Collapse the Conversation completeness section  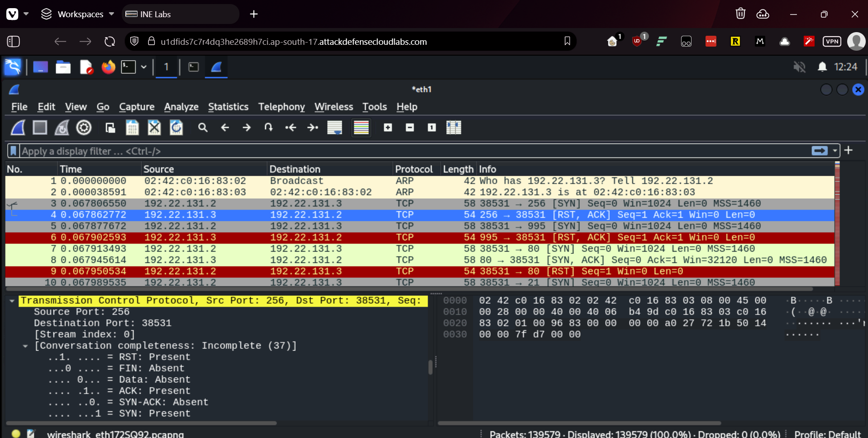(x=25, y=346)
